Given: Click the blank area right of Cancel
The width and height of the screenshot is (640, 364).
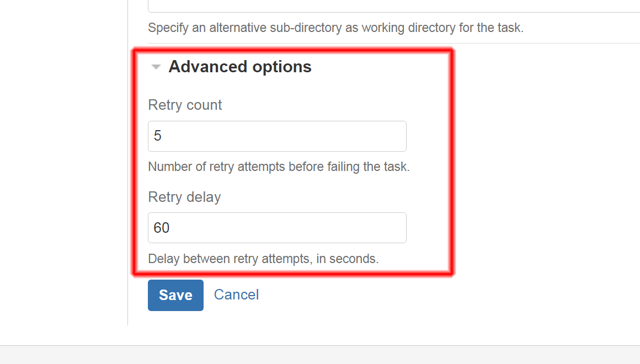Looking at the screenshot, I should 441,295.
